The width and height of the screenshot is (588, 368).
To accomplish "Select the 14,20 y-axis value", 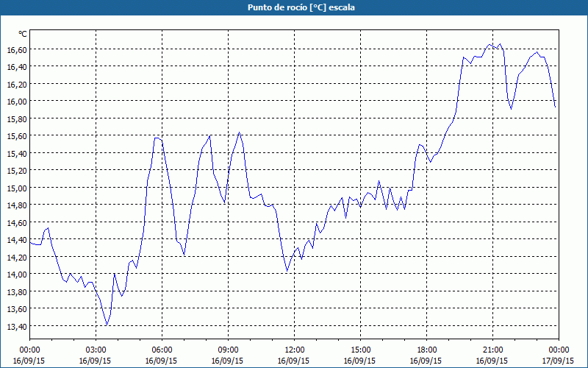I will 17,258.
